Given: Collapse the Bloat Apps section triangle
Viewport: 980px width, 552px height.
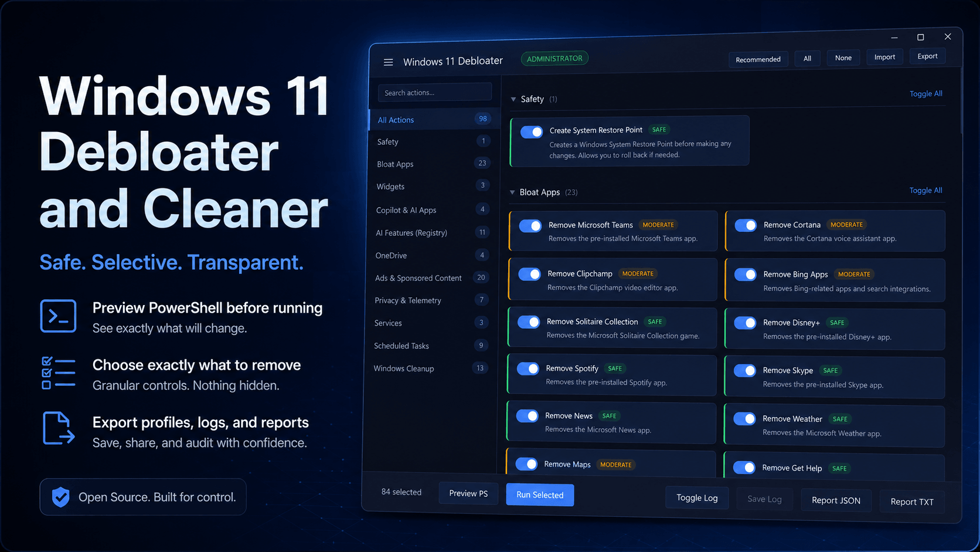Looking at the screenshot, I should pos(512,192).
